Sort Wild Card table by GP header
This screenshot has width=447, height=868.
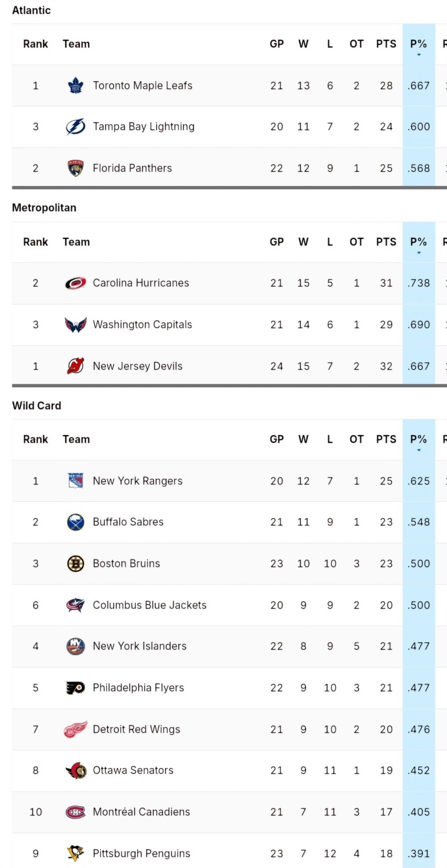point(277,439)
